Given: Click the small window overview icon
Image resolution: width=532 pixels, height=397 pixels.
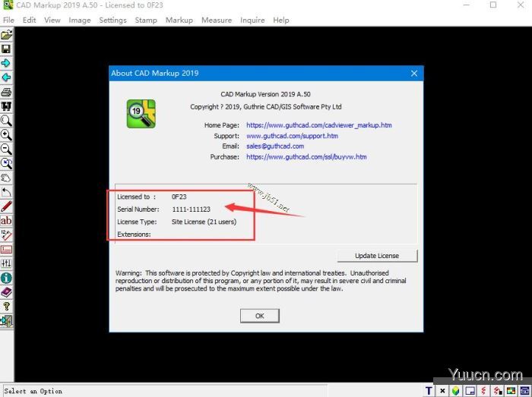Looking at the screenshot, I should [470, 391].
